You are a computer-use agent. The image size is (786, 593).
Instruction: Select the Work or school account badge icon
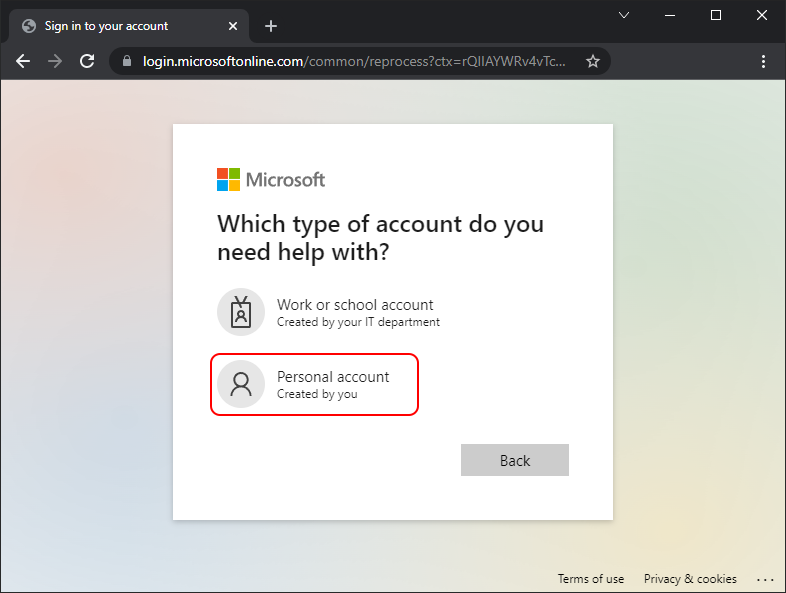coord(240,312)
